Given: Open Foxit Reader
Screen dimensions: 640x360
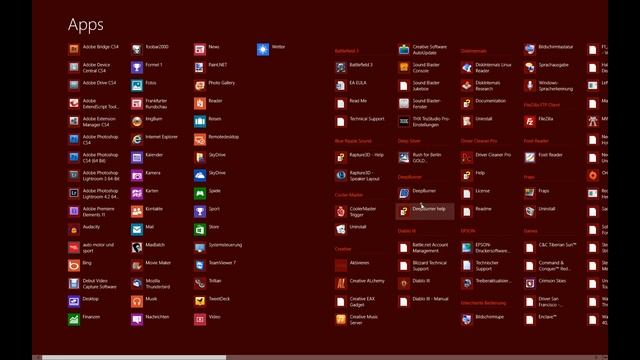Looking at the screenshot, I should pyautogui.click(x=544, y=157).
